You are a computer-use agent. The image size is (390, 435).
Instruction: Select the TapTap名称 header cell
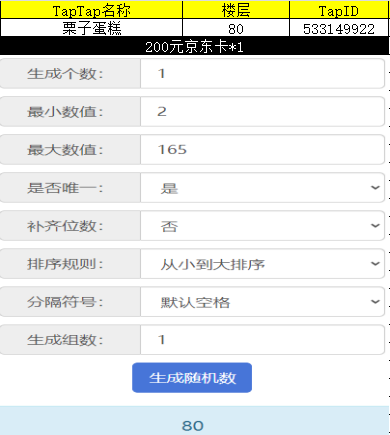tap(92, 10)
